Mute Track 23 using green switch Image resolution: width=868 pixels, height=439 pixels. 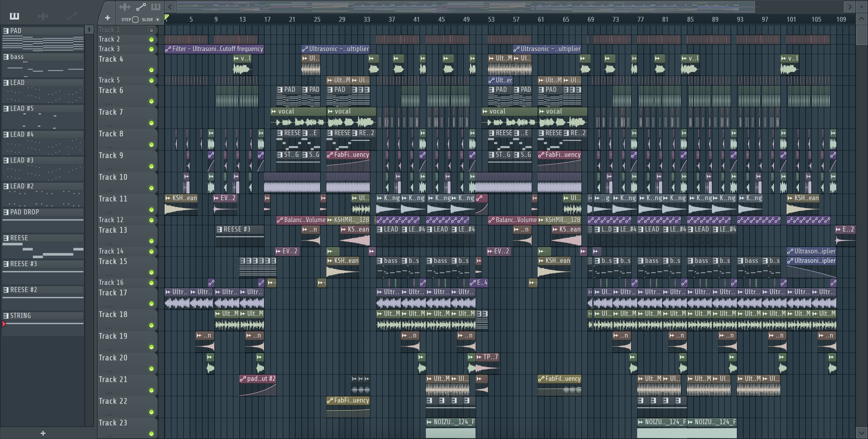point(152,434)
